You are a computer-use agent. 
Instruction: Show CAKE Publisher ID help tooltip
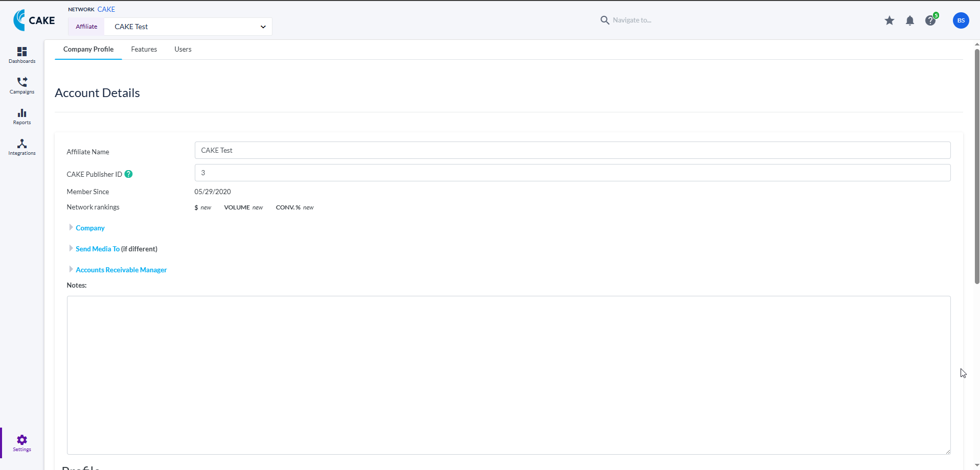129,174
